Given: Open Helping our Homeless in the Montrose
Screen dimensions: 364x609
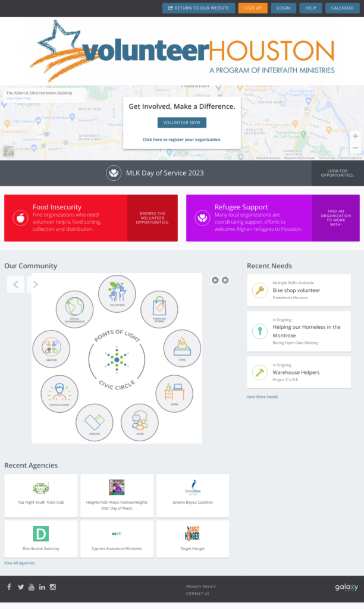Looking at the screenshot, I should pos(299,331).
